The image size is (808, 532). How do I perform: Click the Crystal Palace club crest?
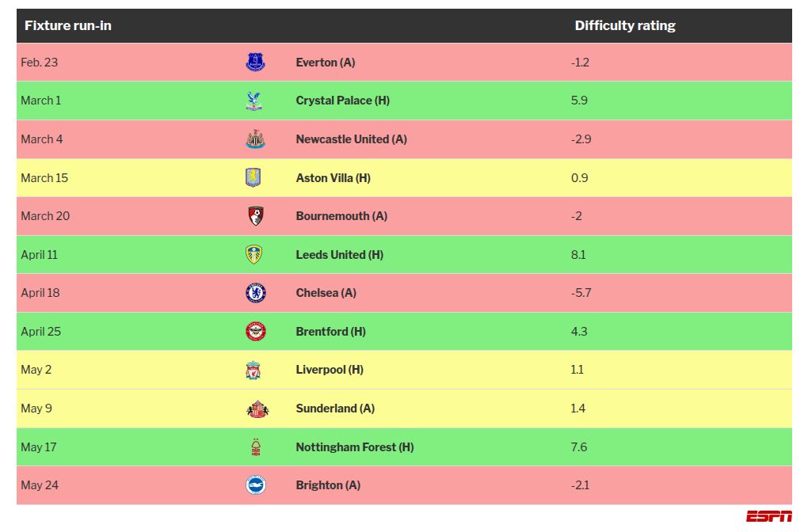click(x=255, y=101)
